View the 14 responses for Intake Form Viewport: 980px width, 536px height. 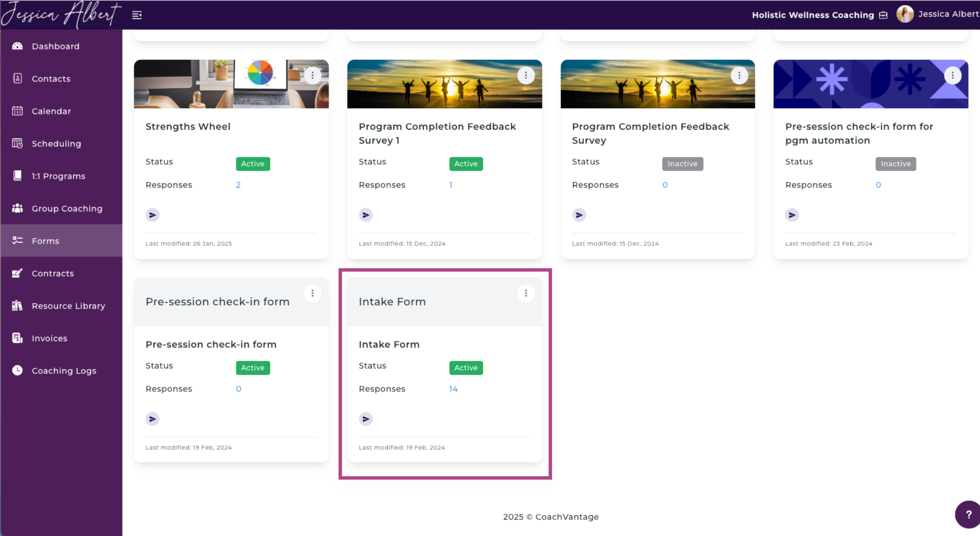453,389
